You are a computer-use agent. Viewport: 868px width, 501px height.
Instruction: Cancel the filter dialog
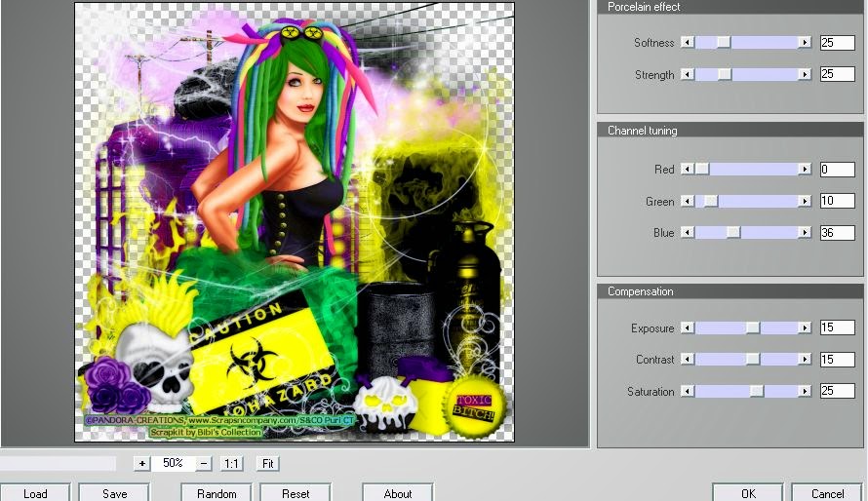(828, 493)
